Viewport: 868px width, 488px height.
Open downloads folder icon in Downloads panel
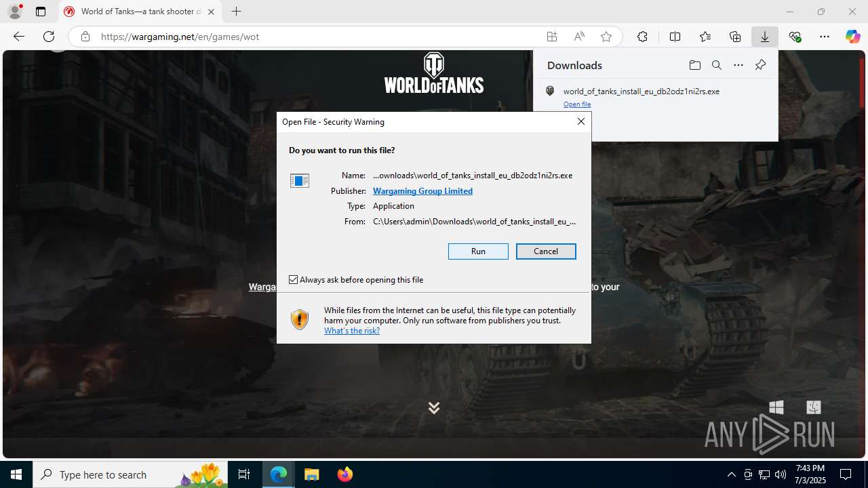(x=694, y=65)
